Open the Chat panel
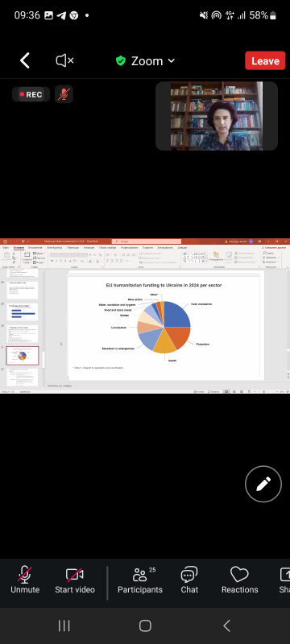The image size is (290, 644). 189,580
